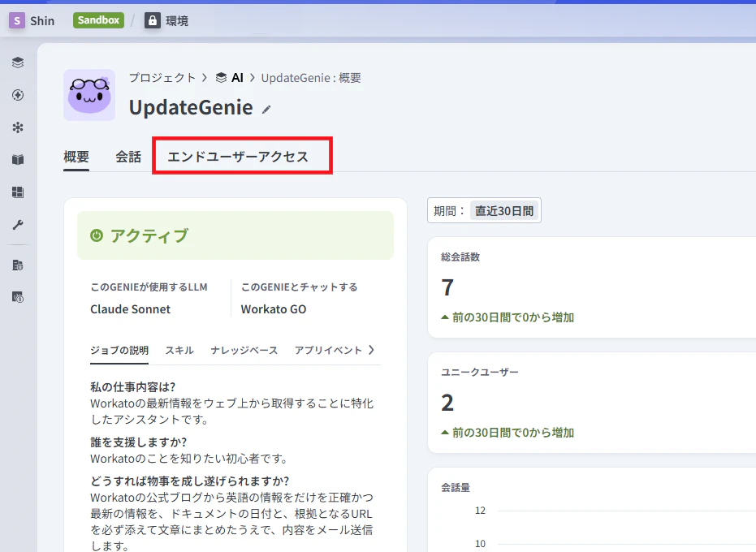Open the エンドユーザーアクセス tab

point(238,157)
